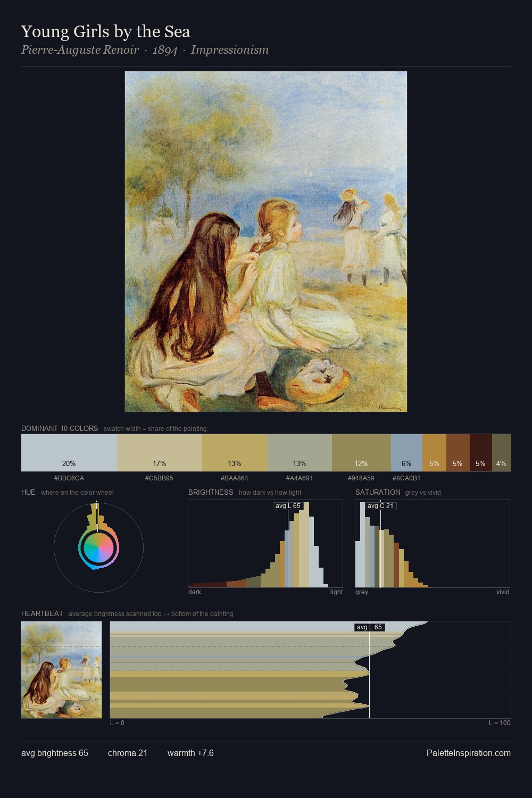Select the 4% dark olive swatch
The width and height of the screenshot is (532, 798).
tap(501, 453)
